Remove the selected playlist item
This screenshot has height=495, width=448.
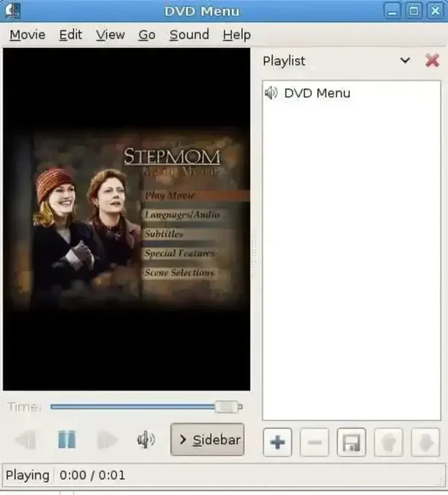click(314, 443)
